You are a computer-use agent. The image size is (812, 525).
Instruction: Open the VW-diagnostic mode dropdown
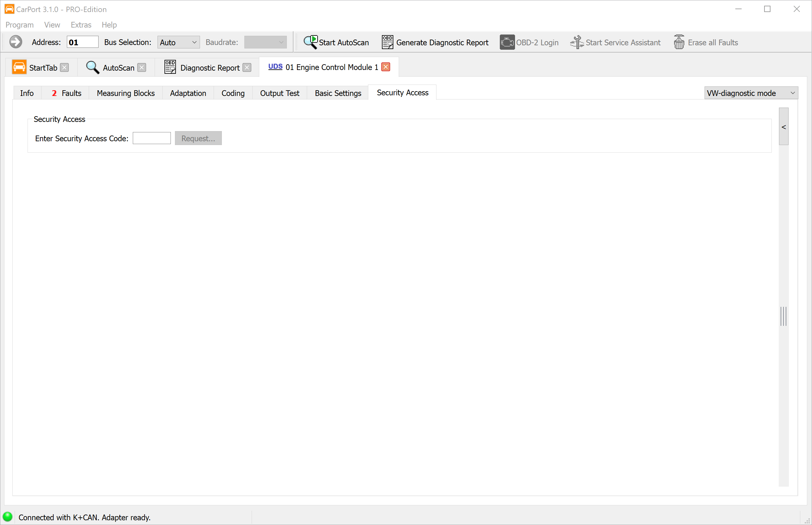(751, 93)
